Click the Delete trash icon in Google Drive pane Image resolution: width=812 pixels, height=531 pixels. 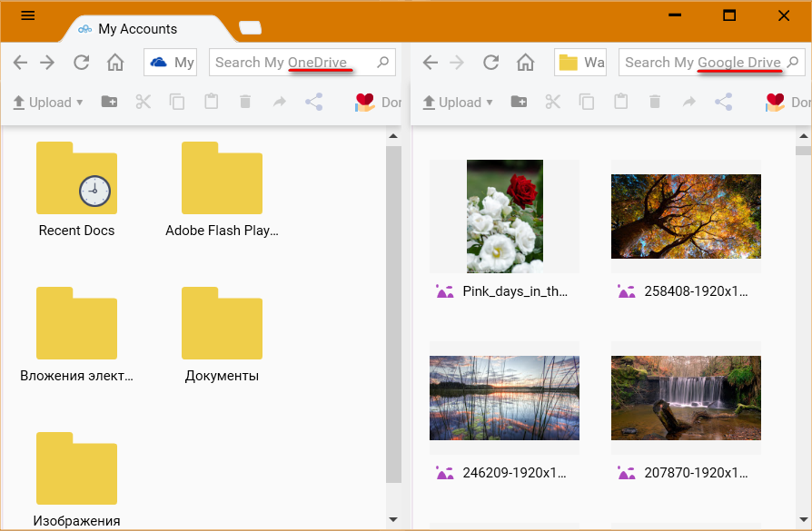[x=655, y=102]
